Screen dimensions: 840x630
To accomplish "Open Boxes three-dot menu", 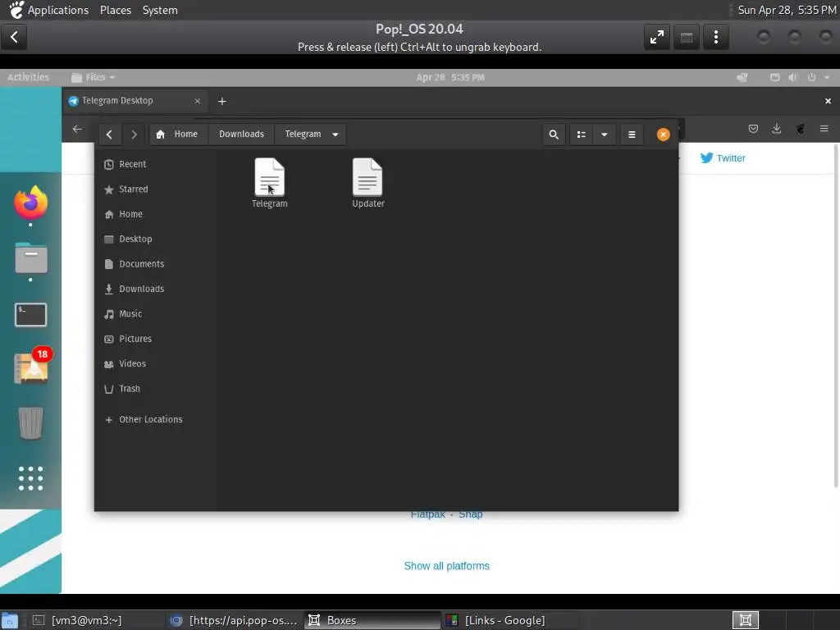I will click(x=716, y=37).
